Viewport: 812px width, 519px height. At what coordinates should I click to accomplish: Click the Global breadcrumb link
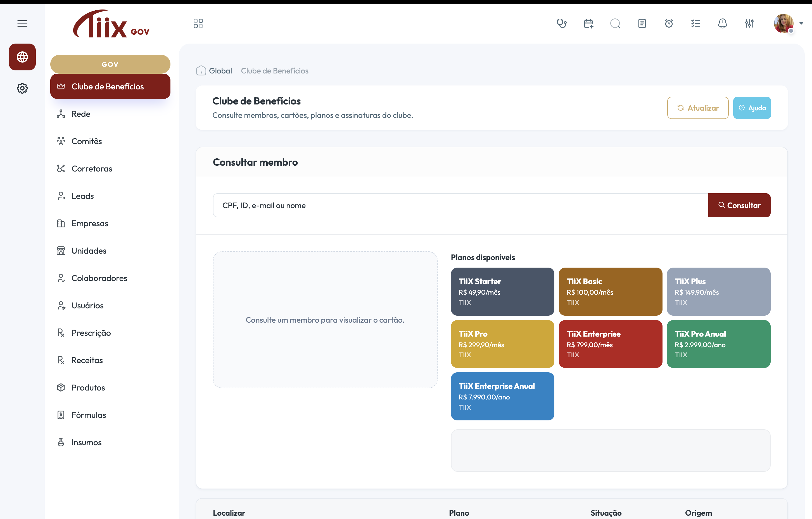(x=220, y=71)
